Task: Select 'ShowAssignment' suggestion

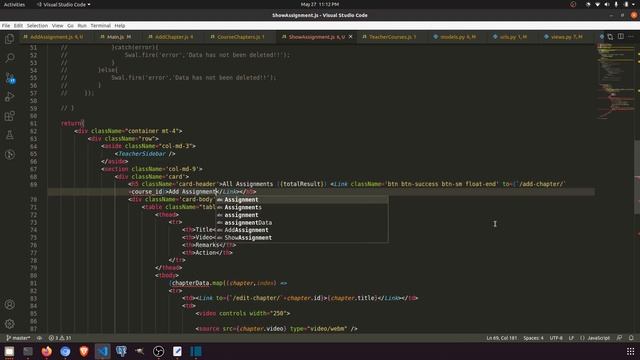Action: pos(302,238)
